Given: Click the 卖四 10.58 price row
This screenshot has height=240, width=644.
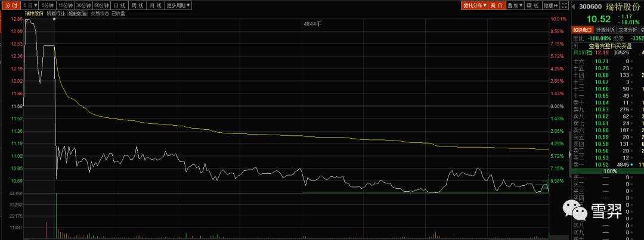Looking at the screenshot, I should (608, 144).
